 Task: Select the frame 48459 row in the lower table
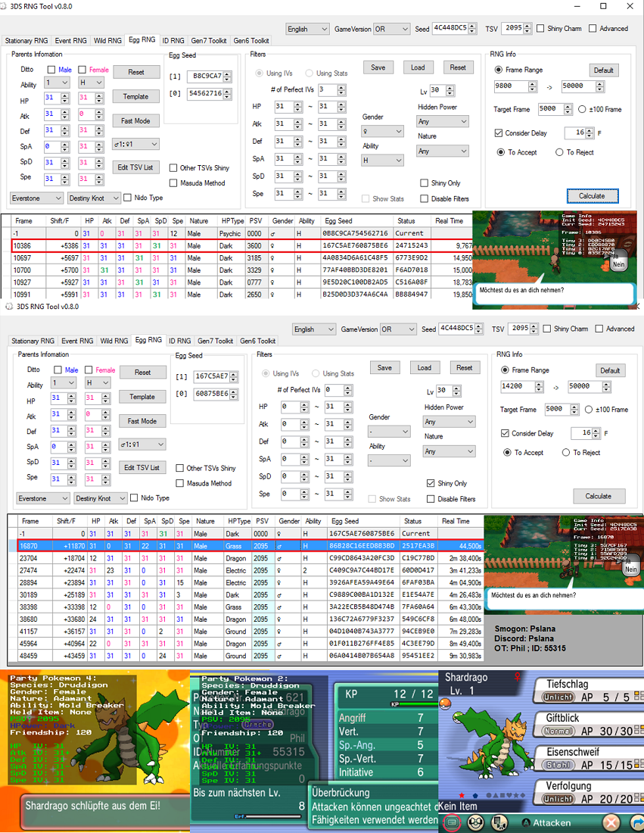pyautogui.click(x=250, y=656)
